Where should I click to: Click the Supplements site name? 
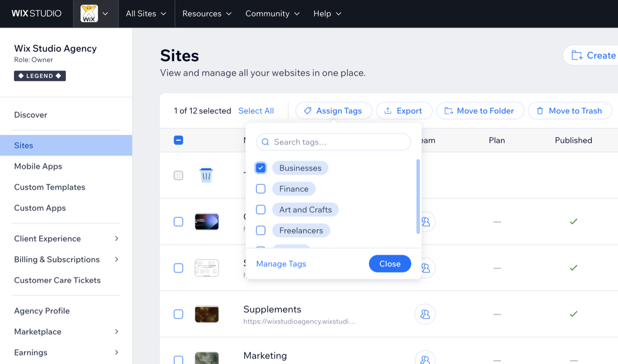coord(272,309)
